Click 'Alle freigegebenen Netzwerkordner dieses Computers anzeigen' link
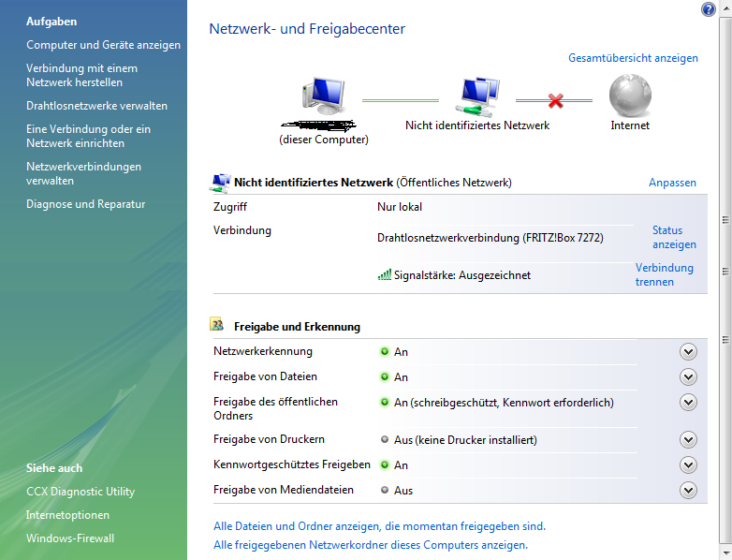 click(x=371, y=545)
